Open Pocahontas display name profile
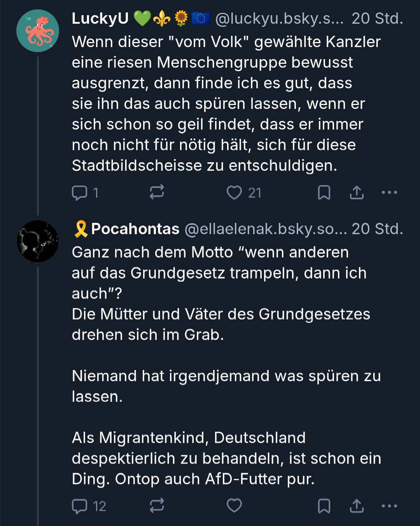The image size is (420, 526). click(135, 229)
